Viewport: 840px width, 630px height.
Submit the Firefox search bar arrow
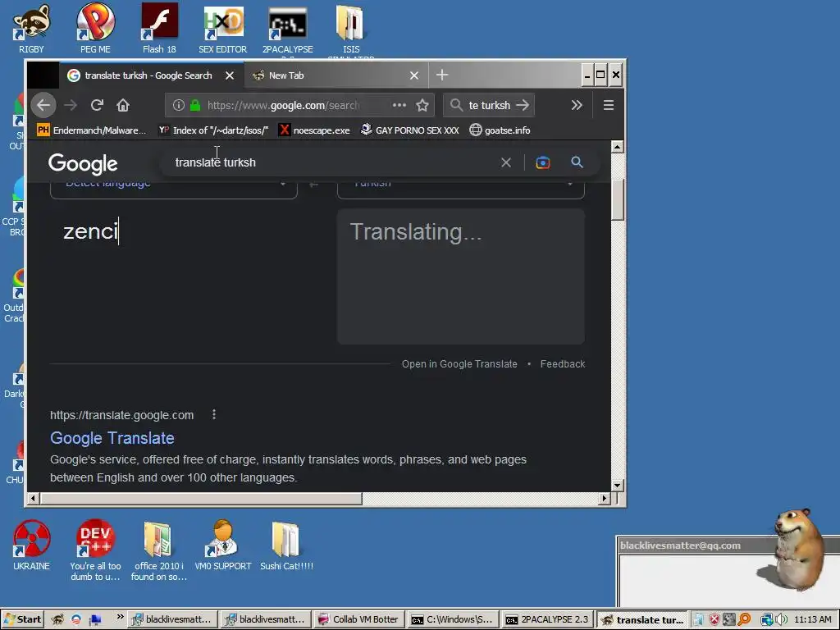[x=523, y=105]
